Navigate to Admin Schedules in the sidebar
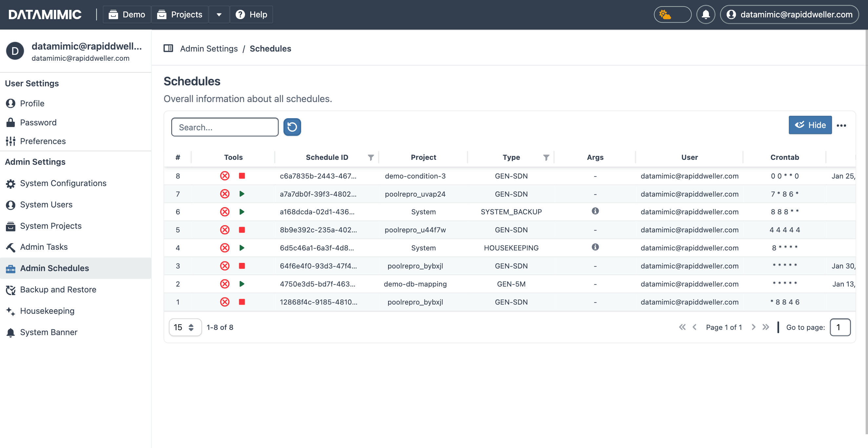This screenshot has width=868, height=448. point(54,268)
